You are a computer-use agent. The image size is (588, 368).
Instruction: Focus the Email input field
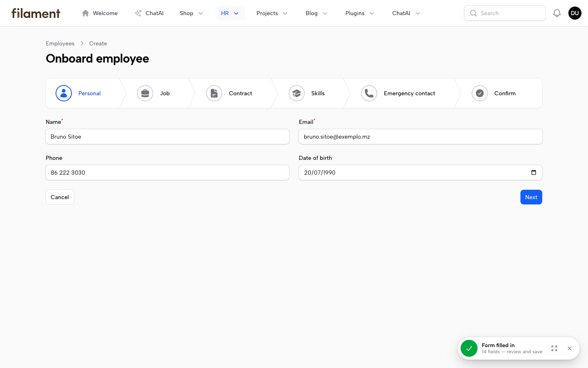point(421,137)
